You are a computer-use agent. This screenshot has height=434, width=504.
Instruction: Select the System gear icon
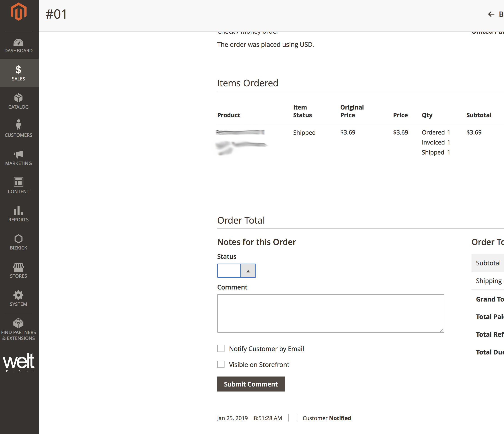[18, 299]
